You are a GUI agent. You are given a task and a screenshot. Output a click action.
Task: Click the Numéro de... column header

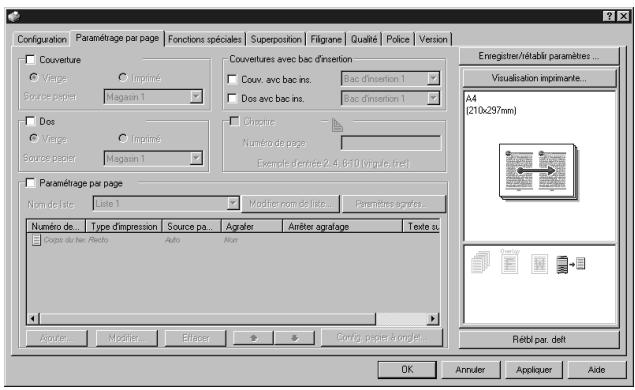56,226
